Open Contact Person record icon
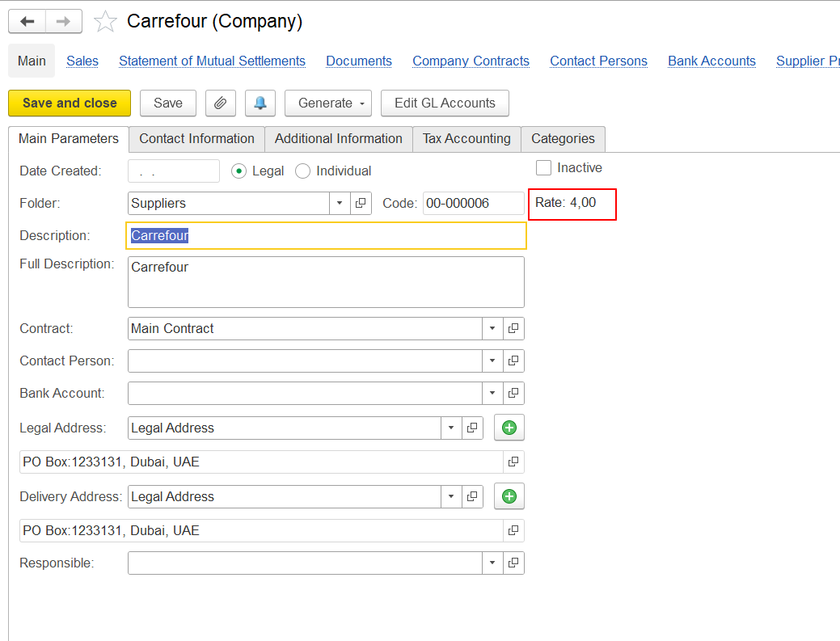This screenshot has width=840, height=641. coord(513,361)
